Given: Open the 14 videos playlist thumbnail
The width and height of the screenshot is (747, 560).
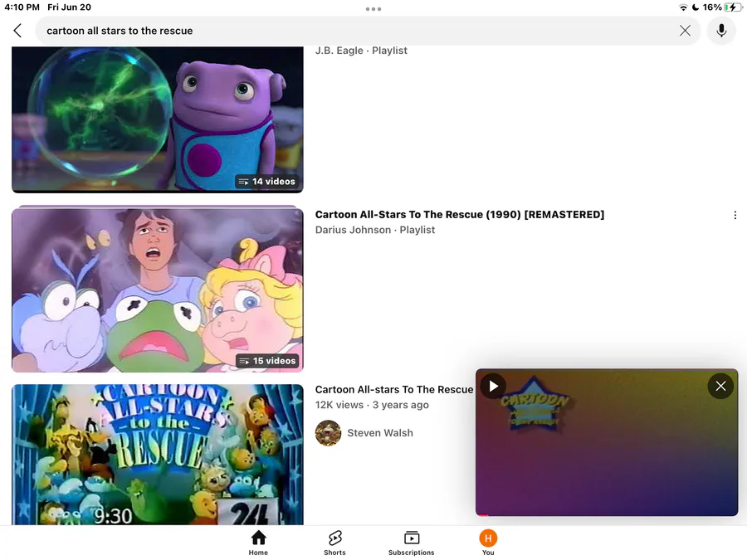Looking at the screenshot, I should pyautogui.click(x=157, y=119).
